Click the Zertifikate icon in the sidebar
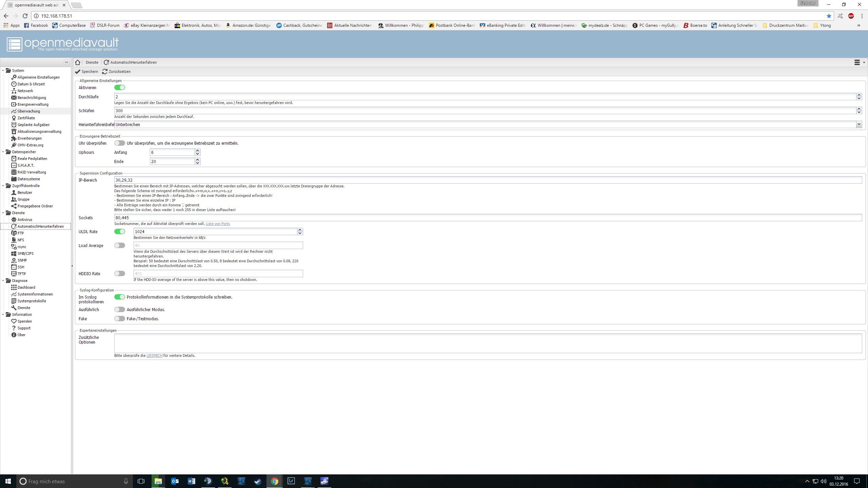The image size is (868, 488). tap(14, 118)
